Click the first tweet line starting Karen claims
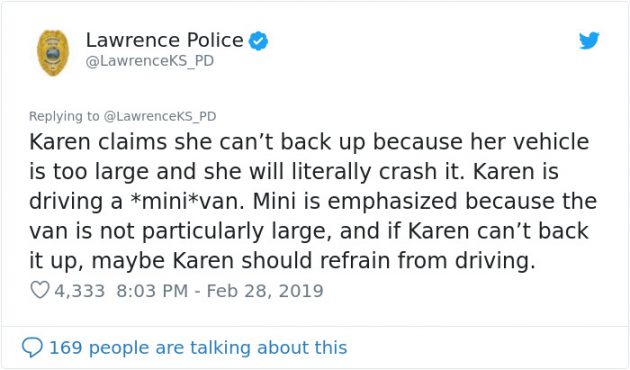The height and width of the screenshot is (370, 630). point(309,142)
